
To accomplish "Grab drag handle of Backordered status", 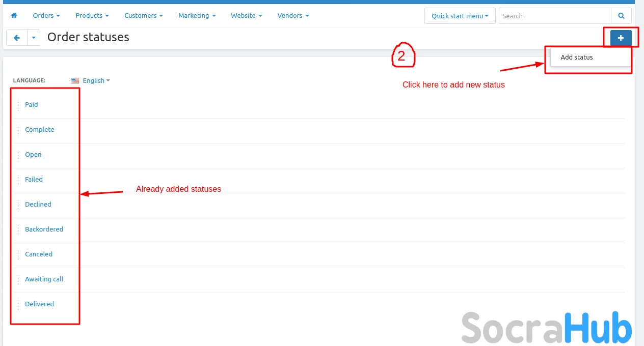I will coord(19,229).
